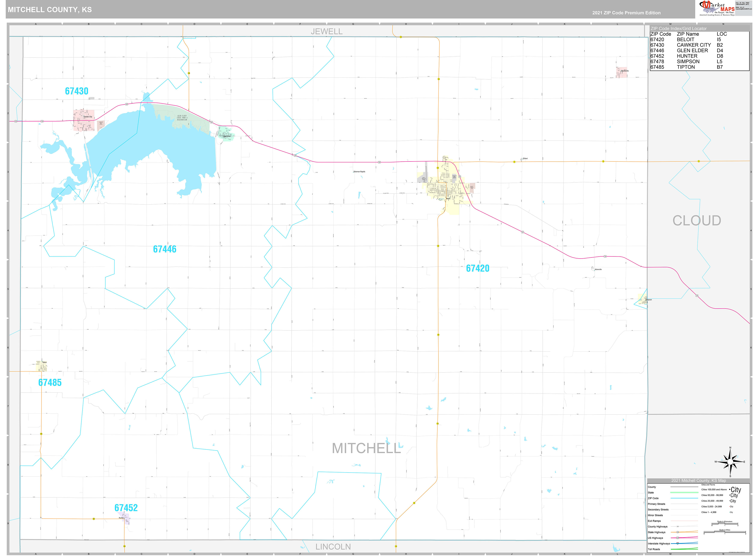Click the State Highways oval marker in legend
This screenshot has height=556, width=756.
pos(678,532)
